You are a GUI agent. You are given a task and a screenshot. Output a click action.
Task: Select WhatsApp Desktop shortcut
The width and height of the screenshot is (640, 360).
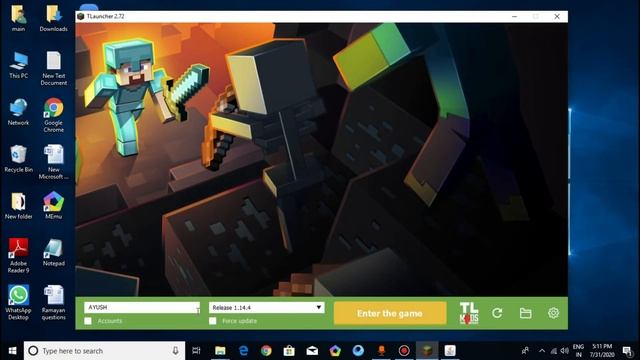click(x=18, y=302)
